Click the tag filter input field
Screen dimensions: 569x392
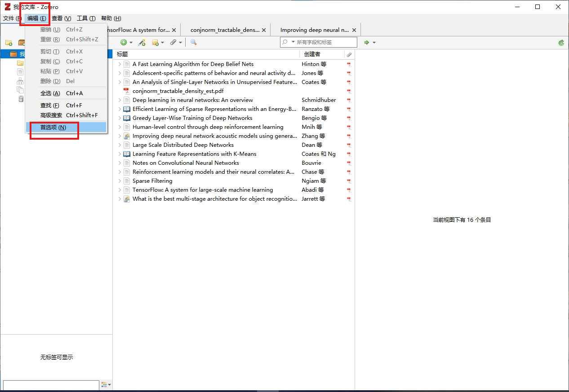click(x=51, y=385)
